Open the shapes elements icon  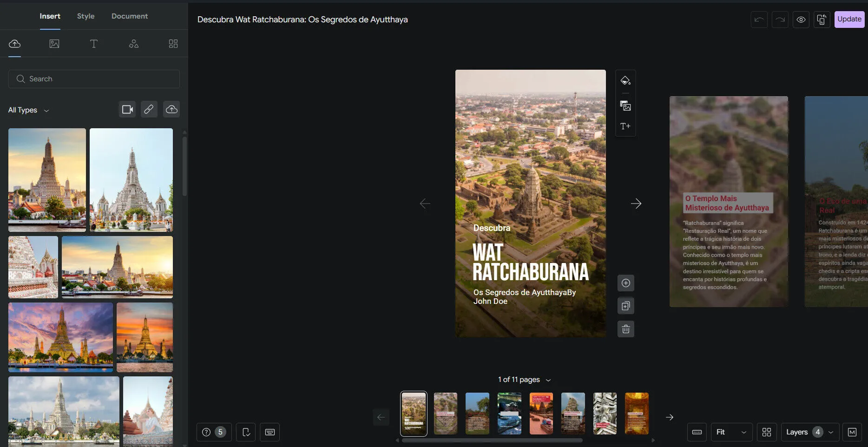point(134,44)
